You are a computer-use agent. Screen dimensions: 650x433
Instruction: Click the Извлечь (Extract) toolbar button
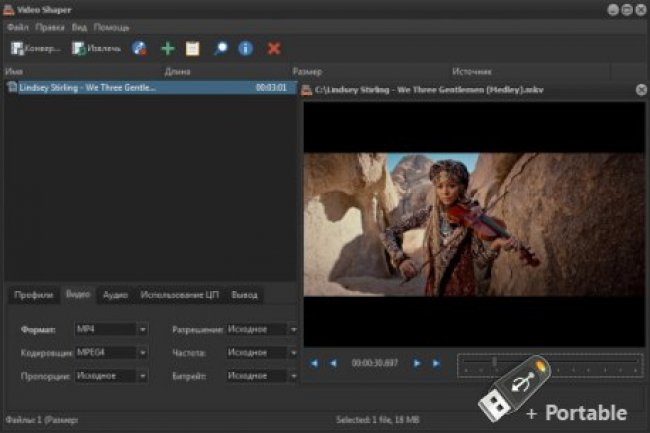click(x=97, y=48)
